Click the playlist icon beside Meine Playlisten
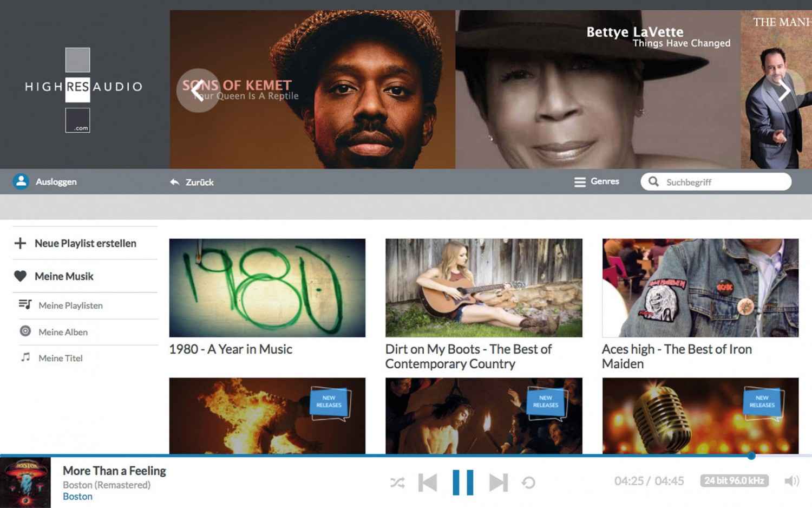 (25, 304)
